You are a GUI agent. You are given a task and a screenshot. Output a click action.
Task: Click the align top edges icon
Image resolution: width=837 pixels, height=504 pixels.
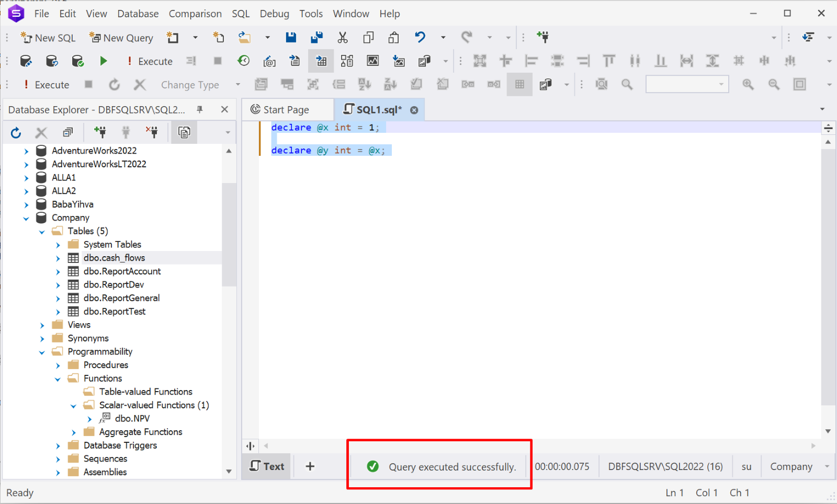(x=608, y=61)
